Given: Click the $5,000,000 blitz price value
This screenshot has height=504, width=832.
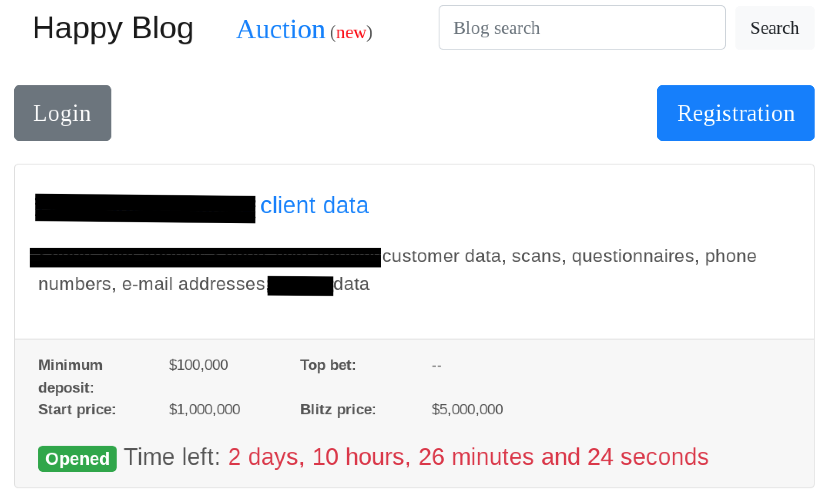Looking at the screenshot, I should 467,410.
